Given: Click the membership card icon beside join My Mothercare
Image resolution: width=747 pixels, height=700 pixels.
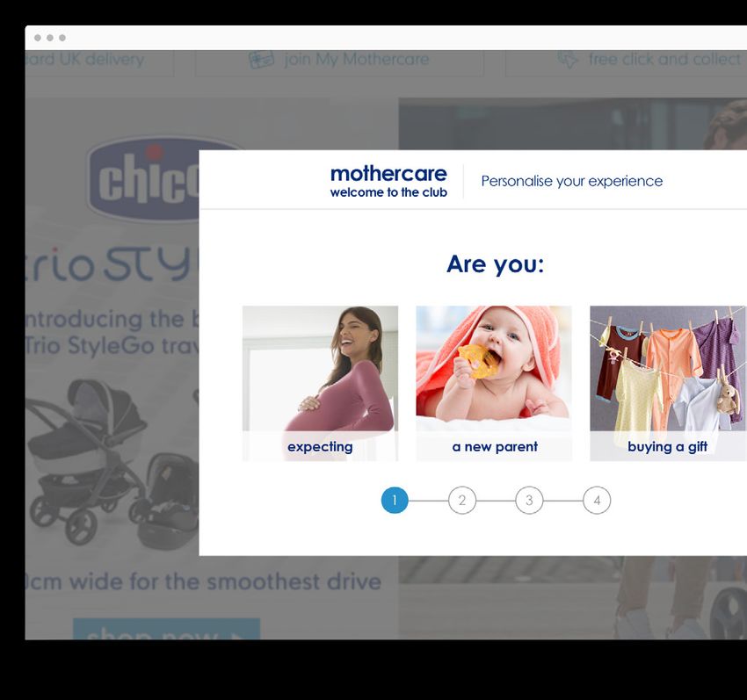Looking at the screenshot, I should click(262, 60).
